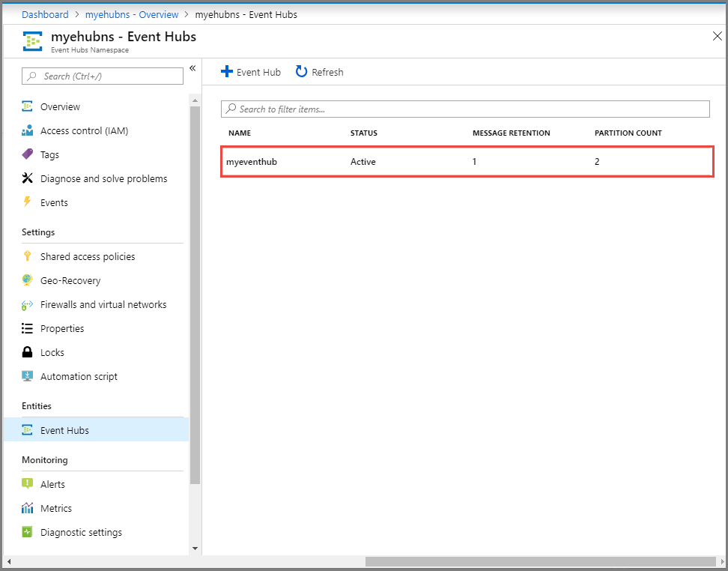Collapse the sidebar with double chevron

[192, 68]
